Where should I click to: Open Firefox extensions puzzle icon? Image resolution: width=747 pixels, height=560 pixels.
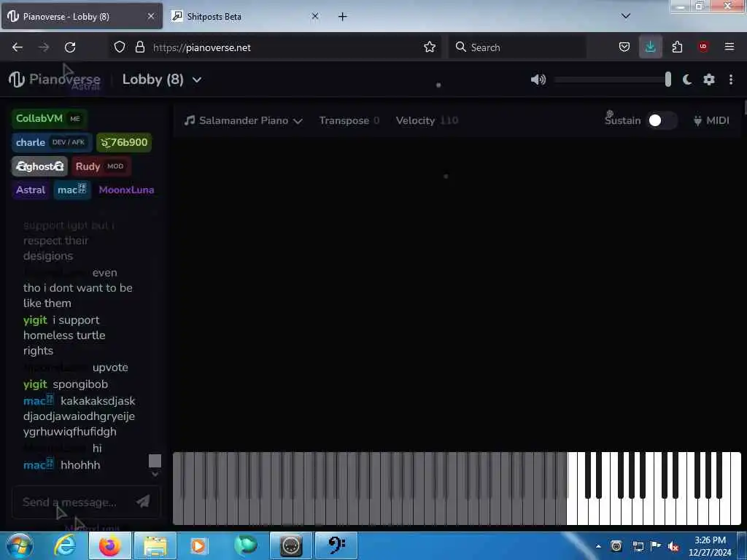pyautogui.click(x=677, y=47)
